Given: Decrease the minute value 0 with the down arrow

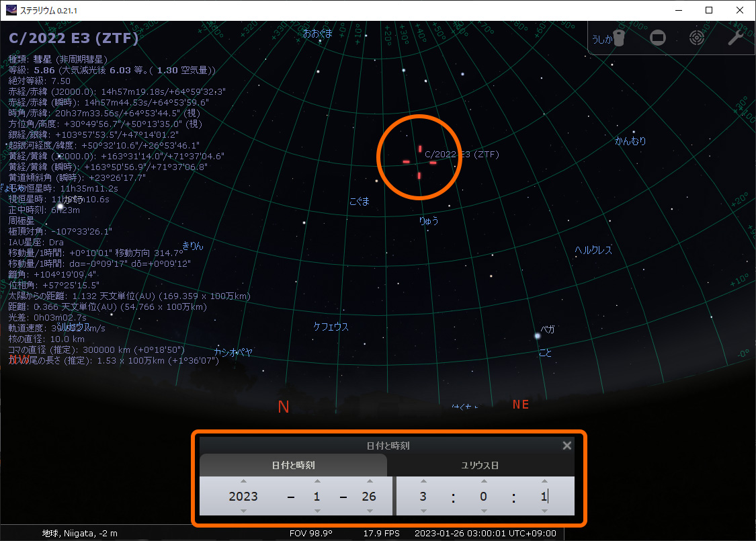Looking at the screenshot, I should (x=484, y=511).
